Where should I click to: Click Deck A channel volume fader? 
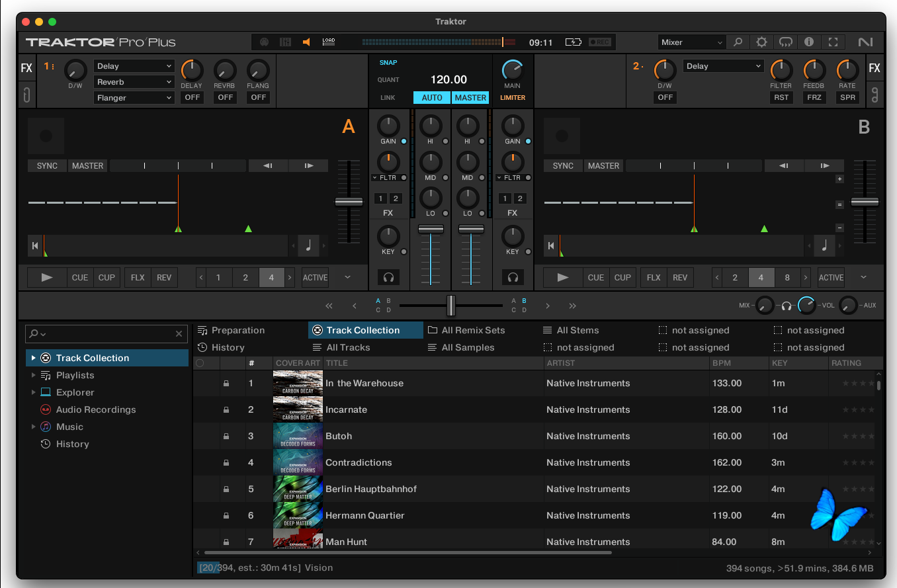tap(431, 229)
